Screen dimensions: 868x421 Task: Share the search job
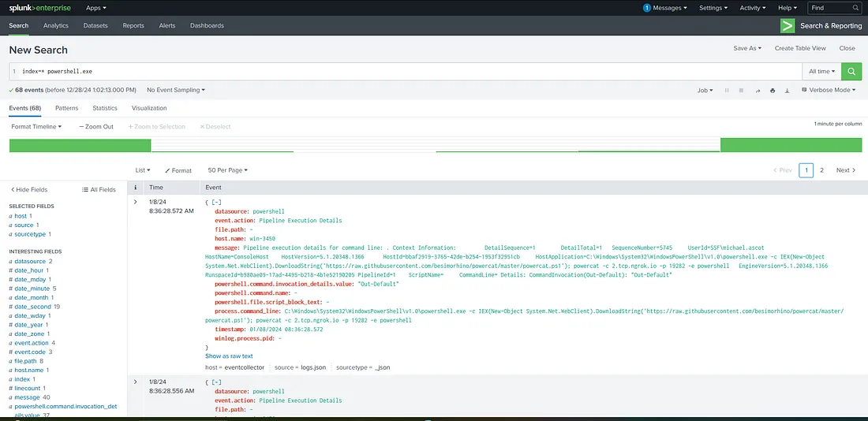click(x=758, y=90)
